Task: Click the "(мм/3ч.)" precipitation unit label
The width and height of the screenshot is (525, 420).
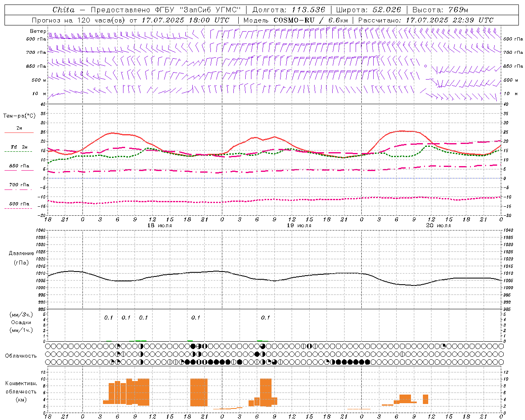Action: coord(21,315)
